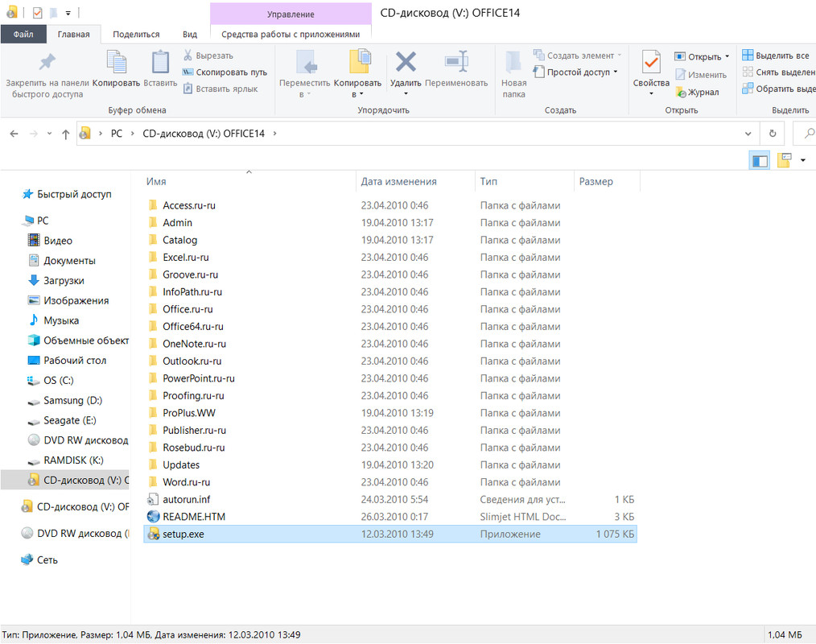Click the Copy to folder icon
The image size is (816, 644).
[x=360, y=62]
